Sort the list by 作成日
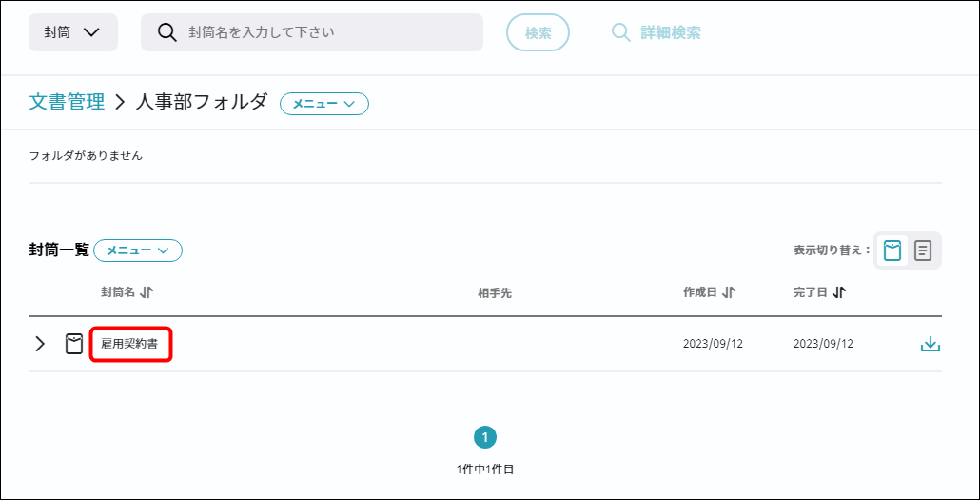The height and width of the screenshot is (500, 980). point(709,292)
